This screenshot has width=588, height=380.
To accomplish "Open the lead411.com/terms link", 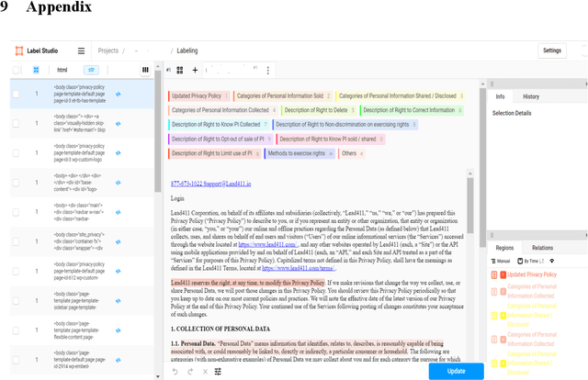I will (299, 268).
